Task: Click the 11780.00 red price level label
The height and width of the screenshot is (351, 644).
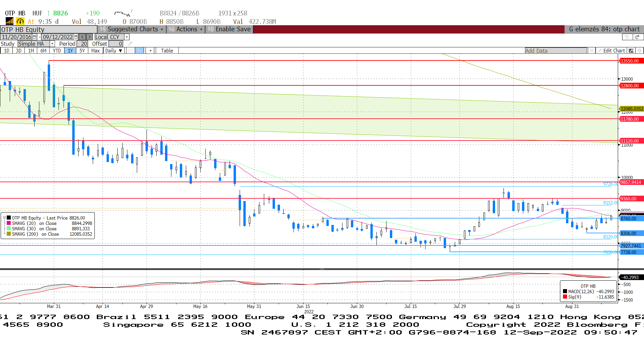Action: coord(631,119)
